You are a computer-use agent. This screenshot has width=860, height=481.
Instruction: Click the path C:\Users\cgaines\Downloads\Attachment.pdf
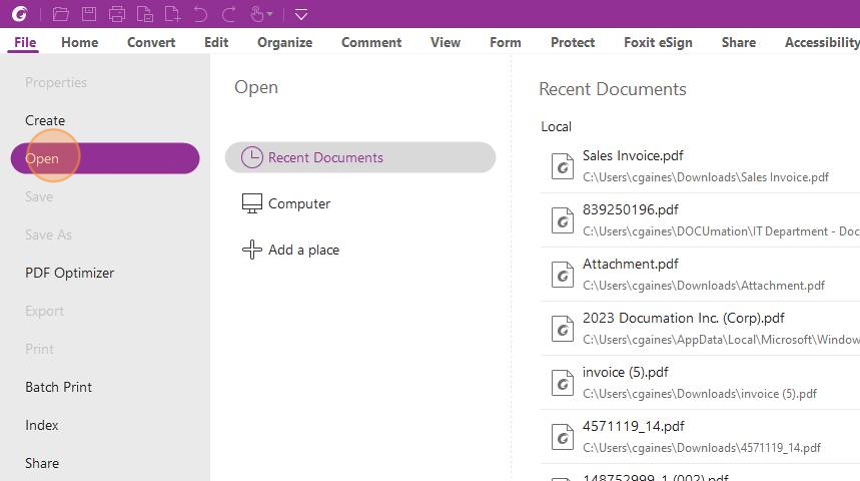704,285
